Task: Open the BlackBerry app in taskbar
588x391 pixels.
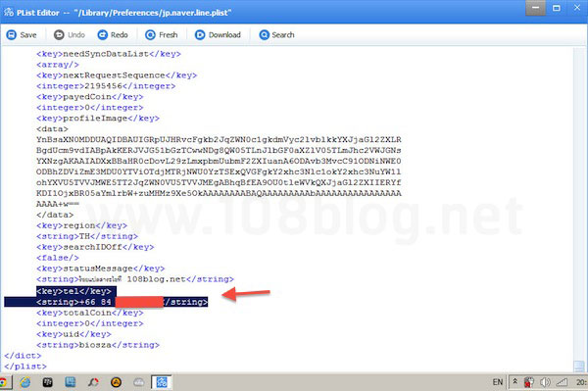Action: pos(48,382)
